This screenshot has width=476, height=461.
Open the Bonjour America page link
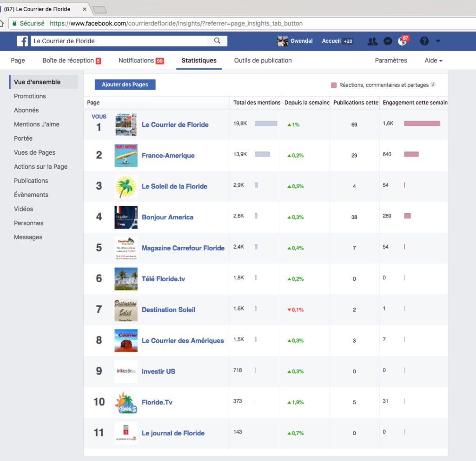pyautogui.click(x=167, y=217)
